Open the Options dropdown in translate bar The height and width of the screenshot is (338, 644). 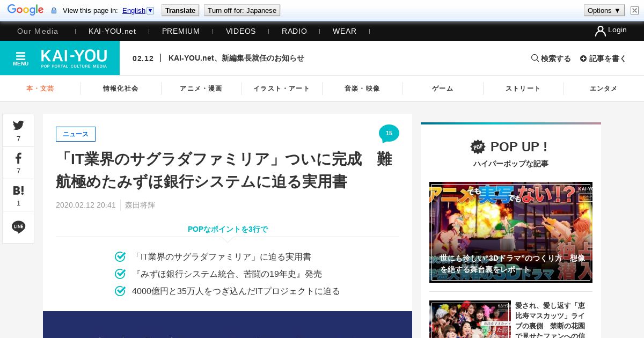pos(604,10)
